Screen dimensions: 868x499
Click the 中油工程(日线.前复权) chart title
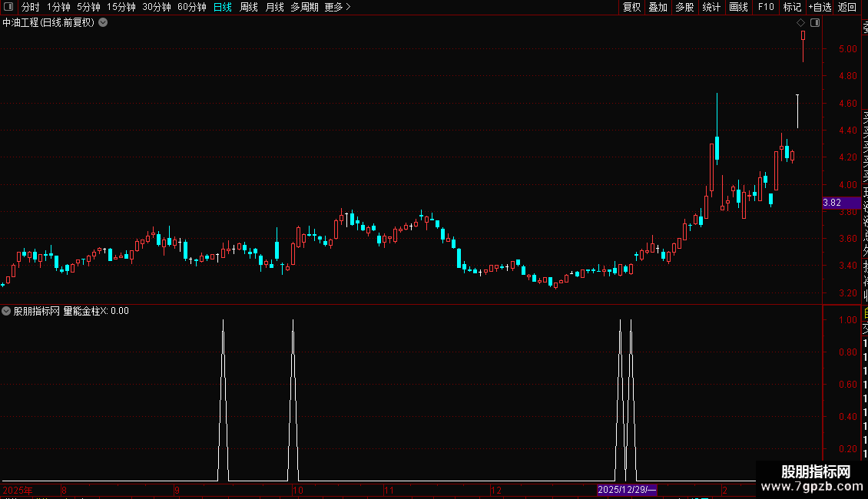(48, 23)
